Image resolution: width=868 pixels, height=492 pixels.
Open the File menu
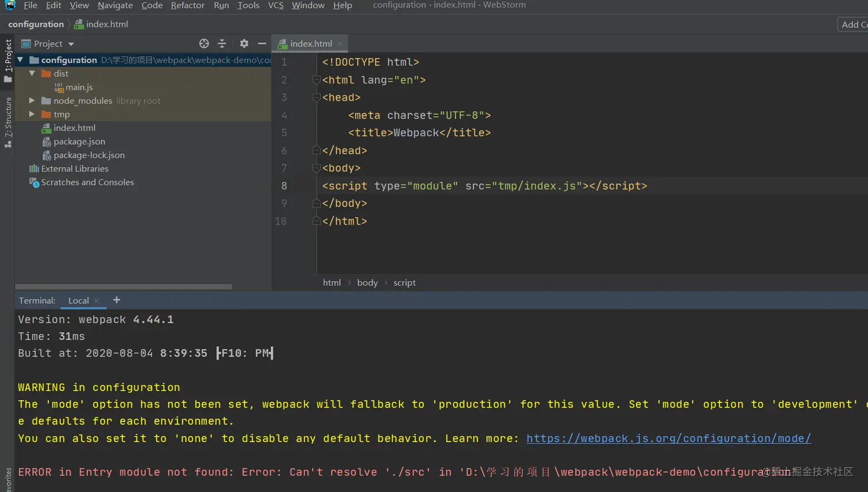[x=30, y=5]
